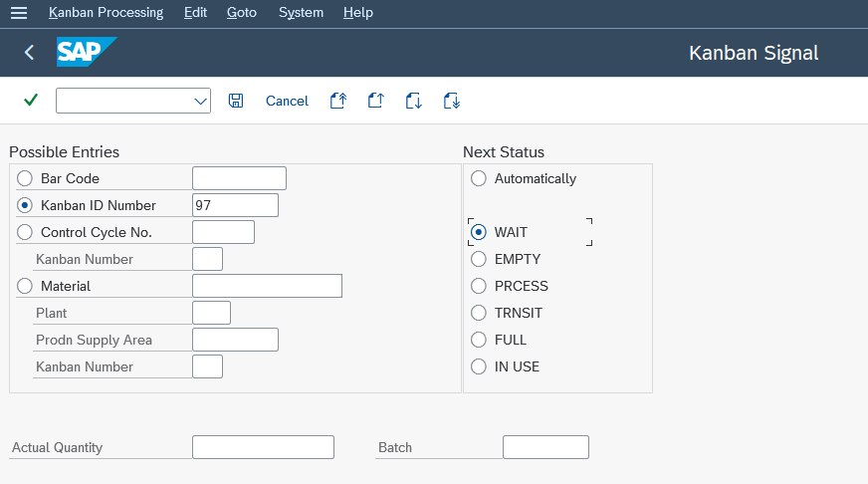Open the hamburger main menu
868x484 pixels.
[x=19, y=13]
